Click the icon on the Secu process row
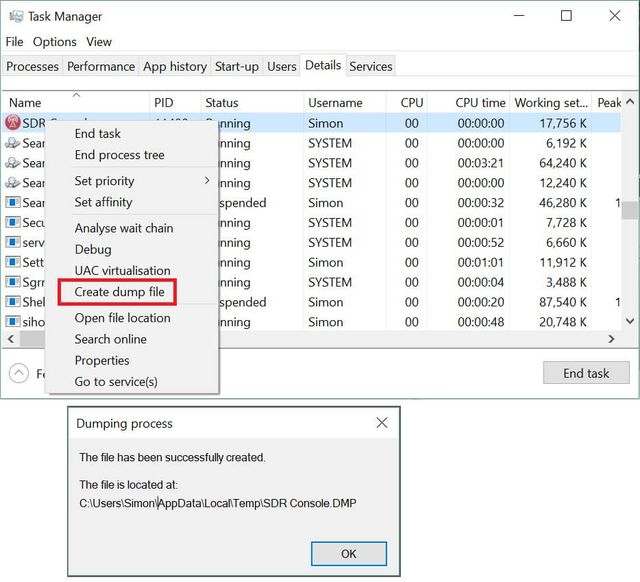Screen dimensions: 640x582 (x=12, y=222)
